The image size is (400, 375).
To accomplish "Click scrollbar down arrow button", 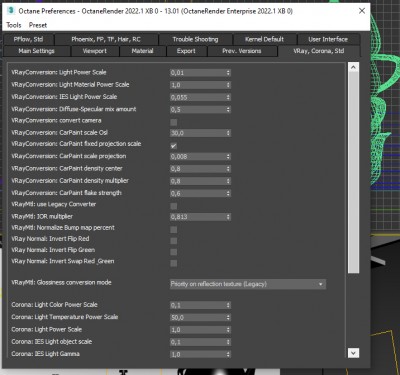I will 353,353.
